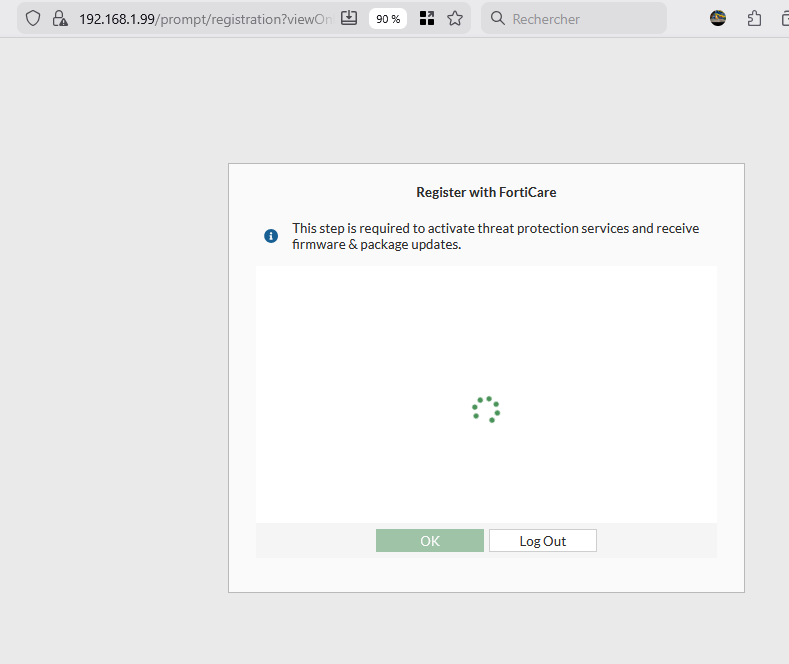
Task: Reset the 90 % zoom level badge
Action: (x=388, y=19)
